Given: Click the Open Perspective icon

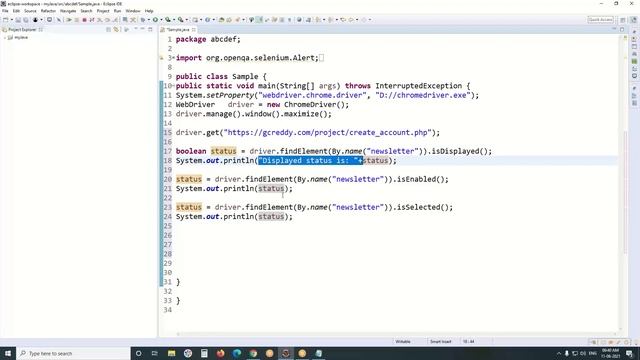Looking at the screenshot, I should tap(623, 20).
